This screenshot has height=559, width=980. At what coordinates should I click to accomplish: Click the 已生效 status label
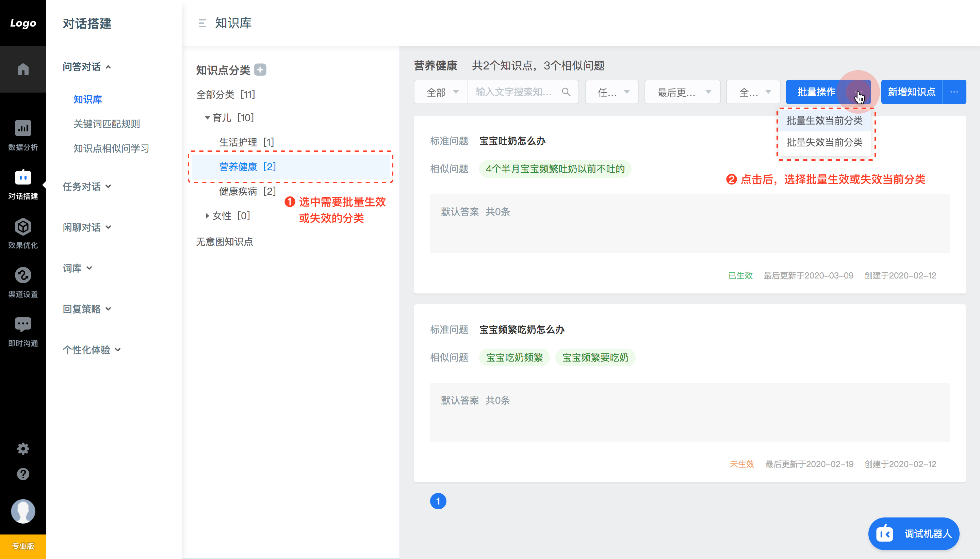coord(740,275)
